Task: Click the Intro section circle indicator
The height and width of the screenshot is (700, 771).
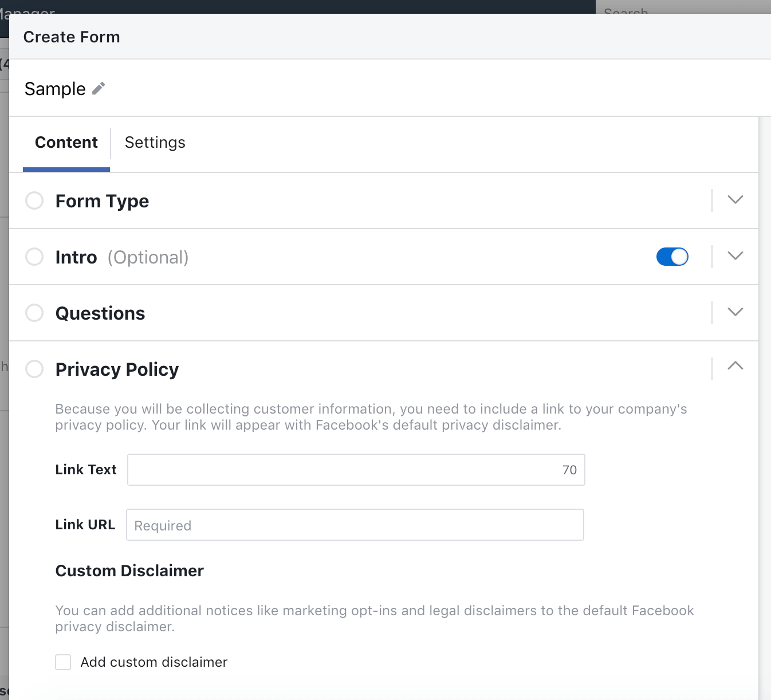Action: (x=34, y=257)
